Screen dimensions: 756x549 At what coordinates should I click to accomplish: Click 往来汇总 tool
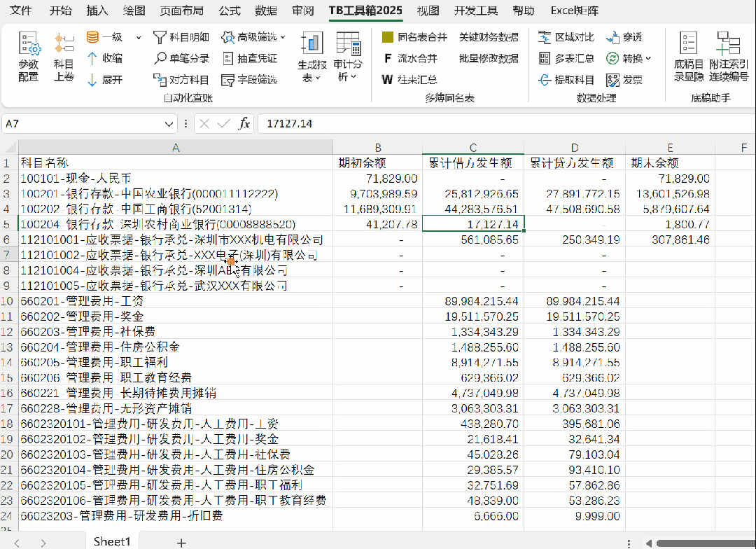pyautogui.click(x=409, y=80)
